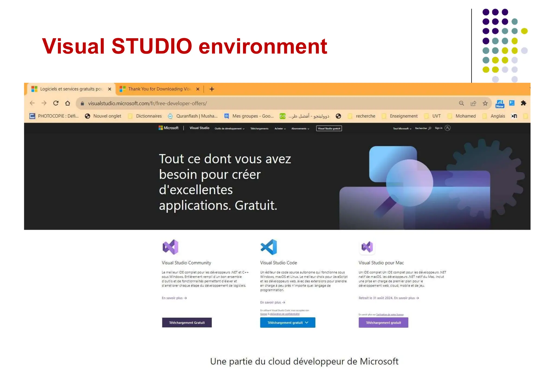Image resolution: width=555 pixels, height=392 pixels.
Task: Open the Téléchargements menu item
Action: pos(259,129)
